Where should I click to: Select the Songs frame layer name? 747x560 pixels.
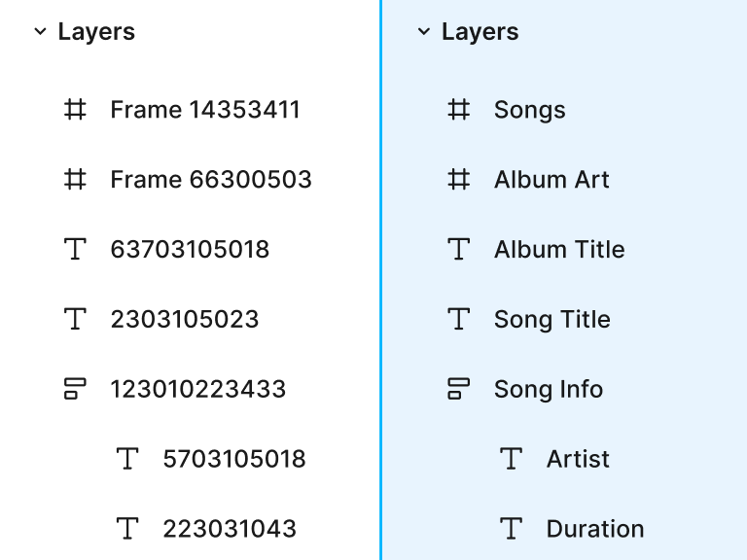point(530,110)
